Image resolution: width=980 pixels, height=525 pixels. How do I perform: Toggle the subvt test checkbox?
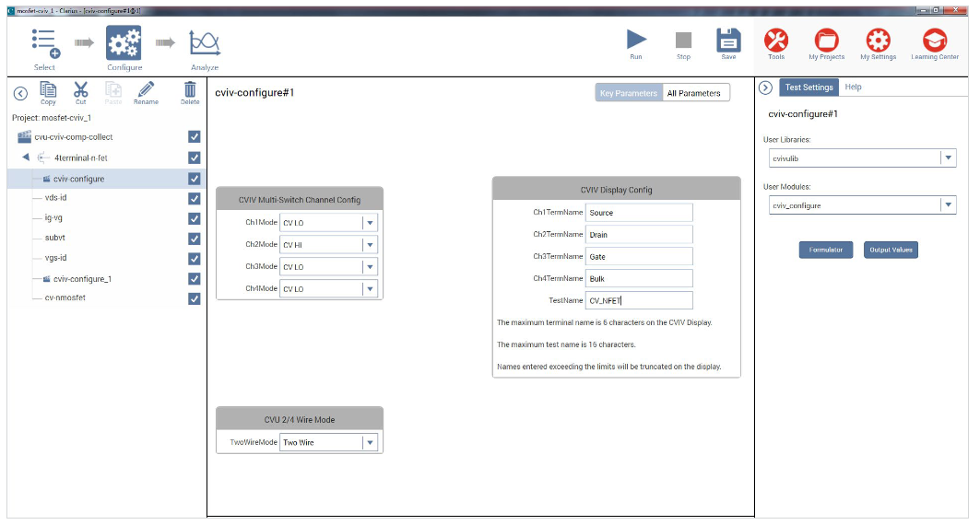[194, 239]
